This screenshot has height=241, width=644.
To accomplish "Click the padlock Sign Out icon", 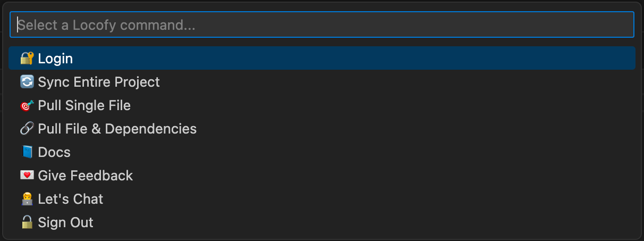I will [x=27, y=222].
